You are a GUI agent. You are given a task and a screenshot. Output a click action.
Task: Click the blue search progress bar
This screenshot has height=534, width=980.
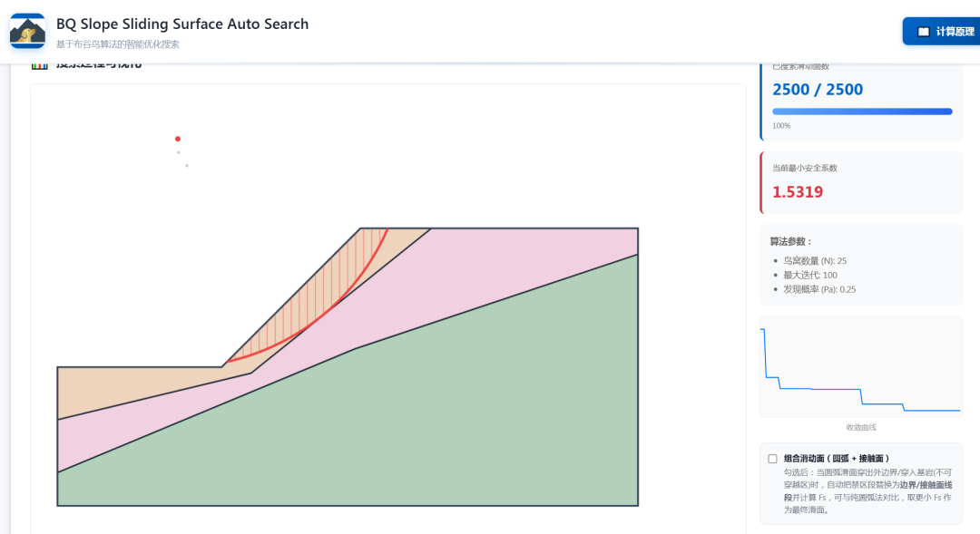point(862,112)
